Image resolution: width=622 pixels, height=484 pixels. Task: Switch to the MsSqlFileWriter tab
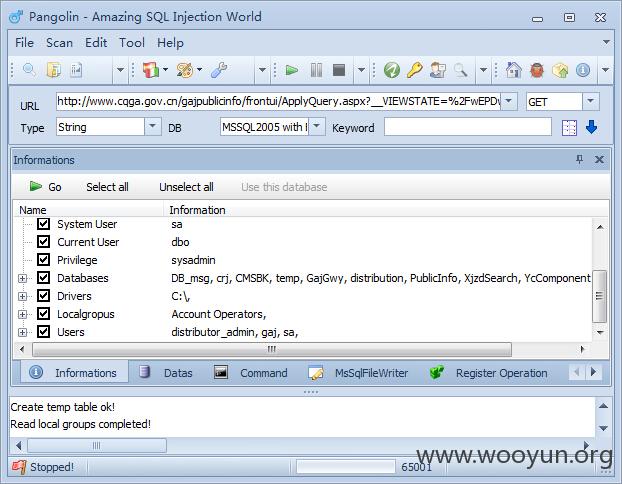click(x=358, y=373)
